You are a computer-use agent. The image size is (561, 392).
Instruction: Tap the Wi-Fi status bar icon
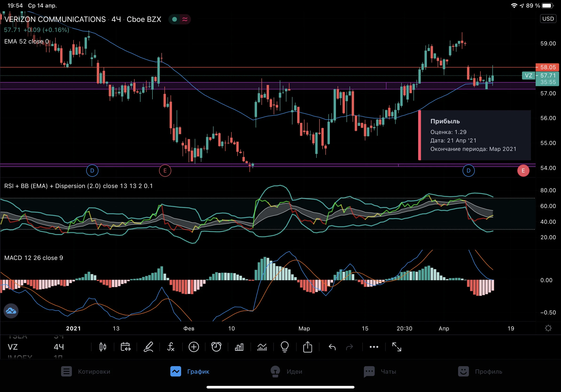click(514, 5)
